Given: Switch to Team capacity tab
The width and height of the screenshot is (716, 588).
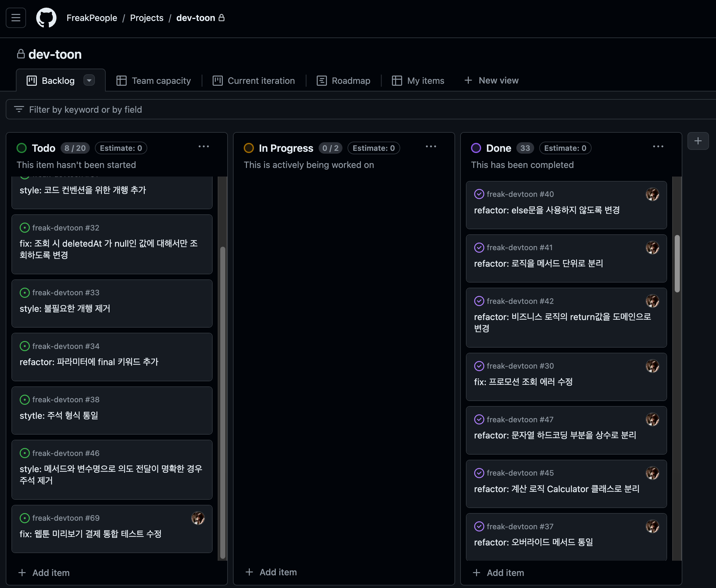Looking at the screenshot, I should click(x=154, y=81).
